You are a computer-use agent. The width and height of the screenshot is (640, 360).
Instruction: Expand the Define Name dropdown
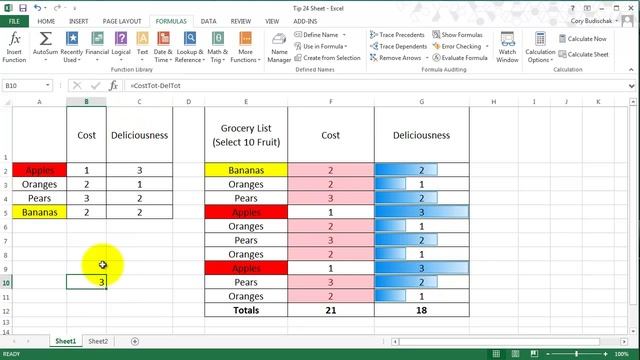[344, 35]
